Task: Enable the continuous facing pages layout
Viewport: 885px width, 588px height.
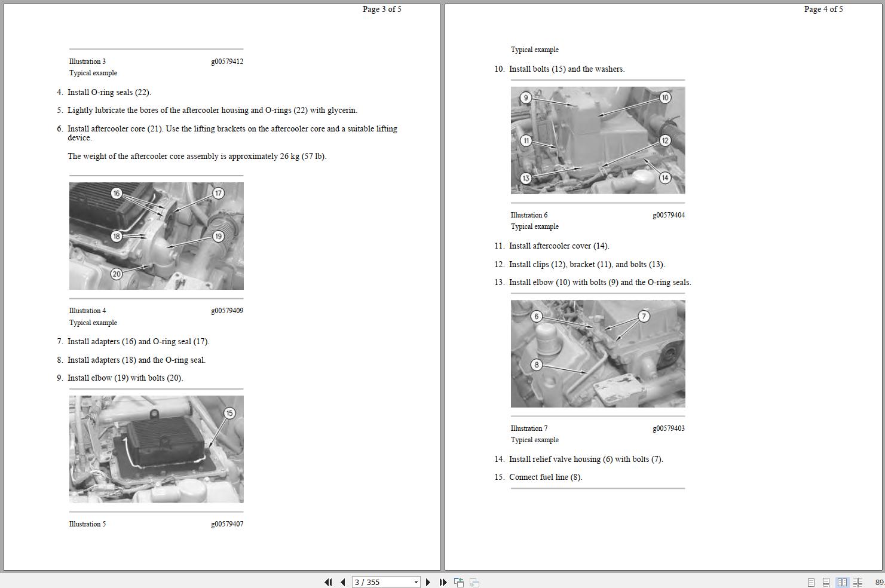Action: coord(858,582)
